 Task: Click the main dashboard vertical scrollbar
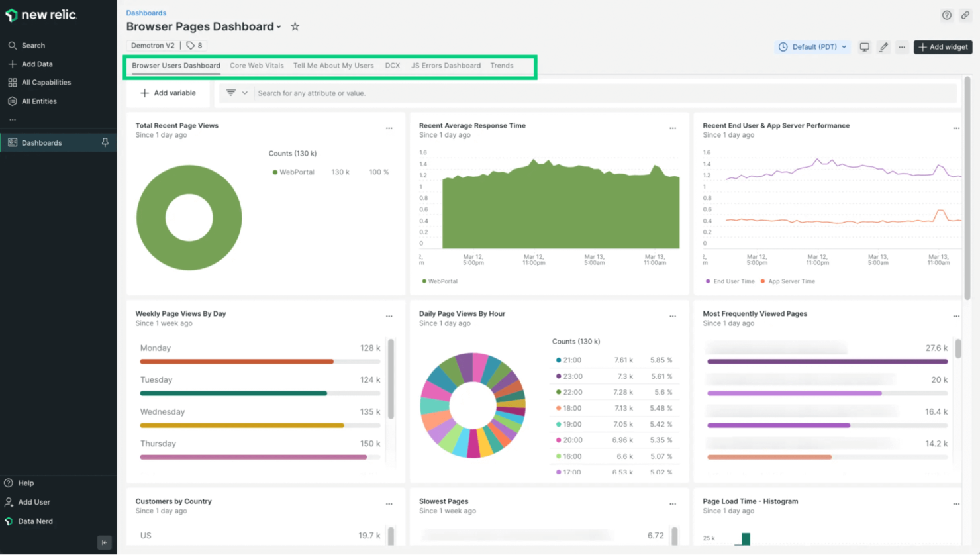[967, 188]
